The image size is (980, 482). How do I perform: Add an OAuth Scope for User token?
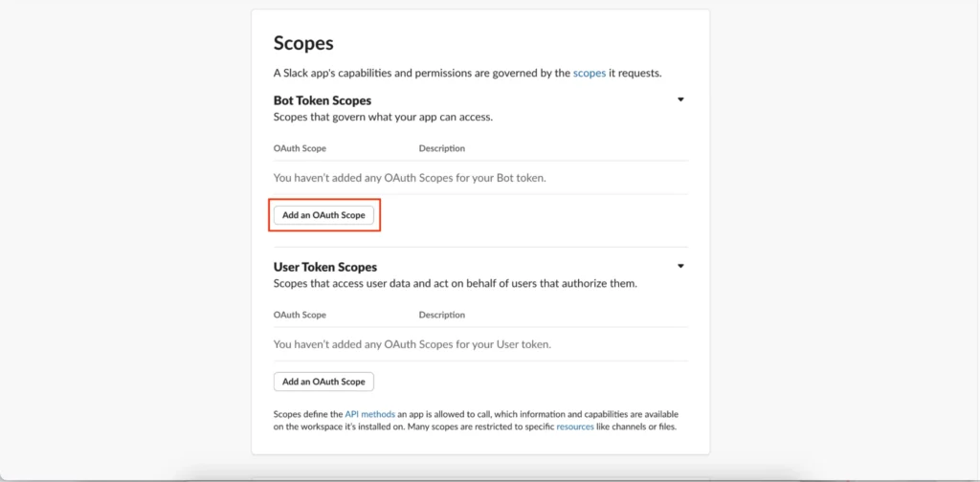click(323, 382)
